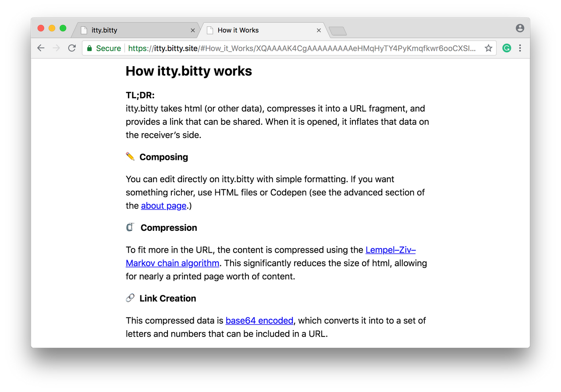561x392 pixels.
Task: Go back using the browser back arrow
Action: (41, 48)
